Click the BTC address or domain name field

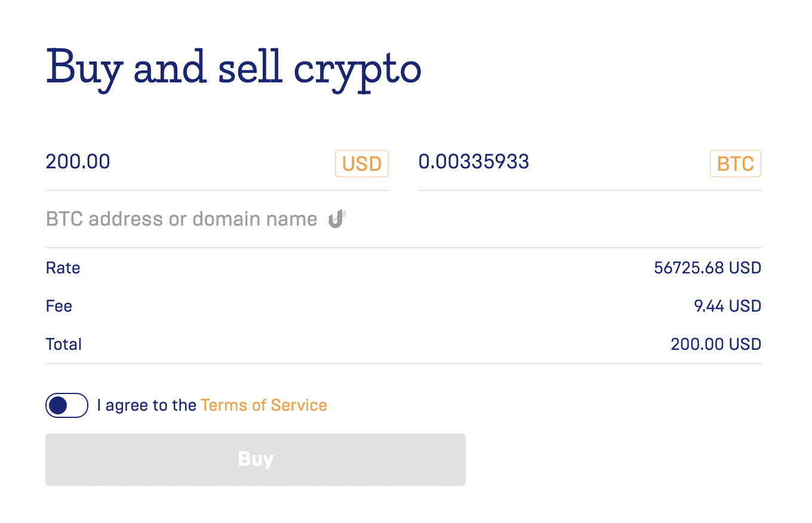(404, 219)
